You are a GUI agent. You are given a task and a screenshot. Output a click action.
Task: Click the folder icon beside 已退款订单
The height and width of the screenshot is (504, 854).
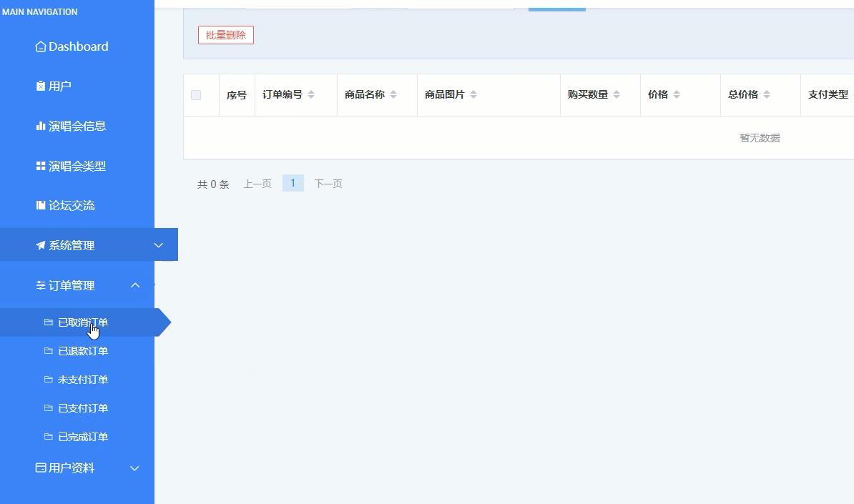tap(49, 351)
